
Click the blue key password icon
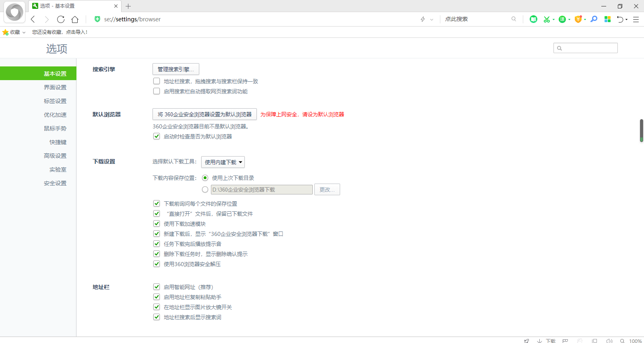click(594, 19)
